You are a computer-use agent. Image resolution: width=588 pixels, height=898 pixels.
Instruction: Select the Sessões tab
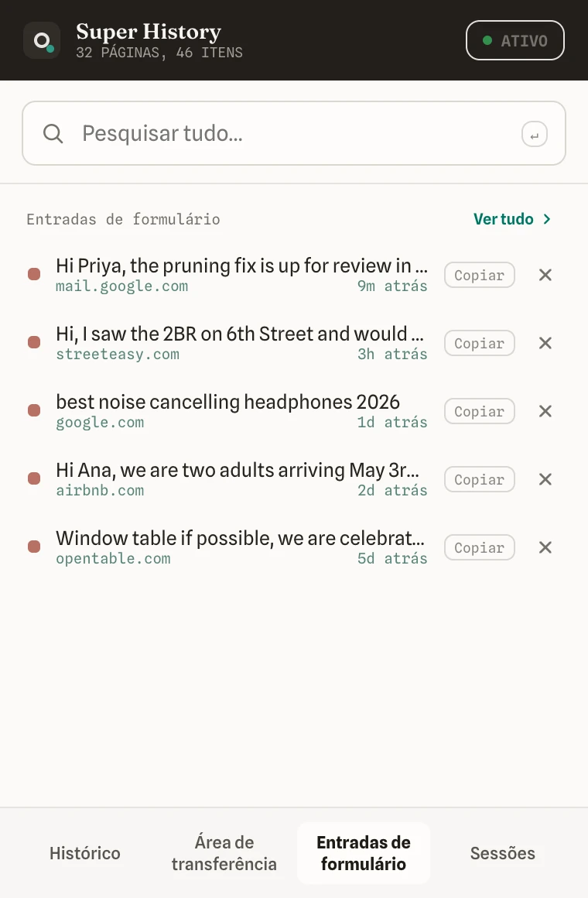click(503, 853)
